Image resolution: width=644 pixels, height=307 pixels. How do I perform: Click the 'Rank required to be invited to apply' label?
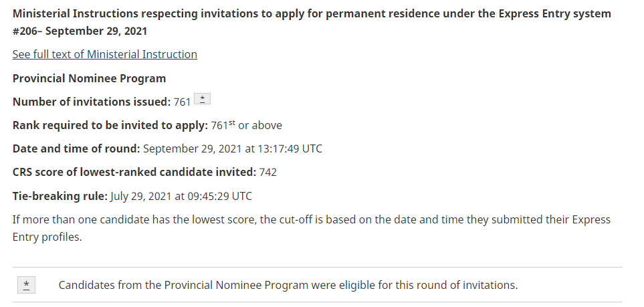click(110, 125)
